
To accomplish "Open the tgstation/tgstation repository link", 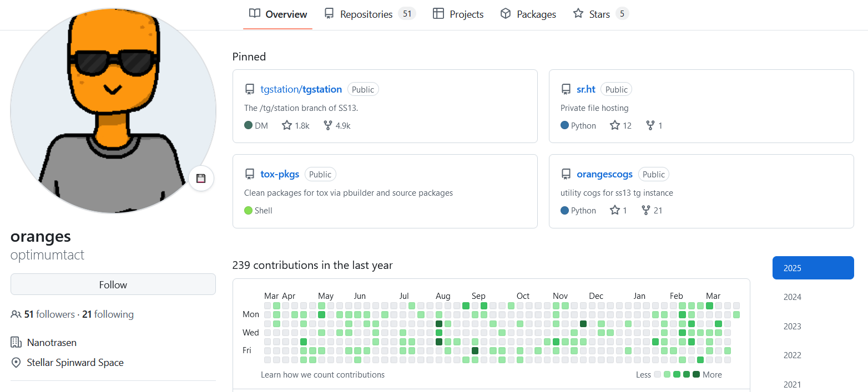I will click(x=301, y=89).
